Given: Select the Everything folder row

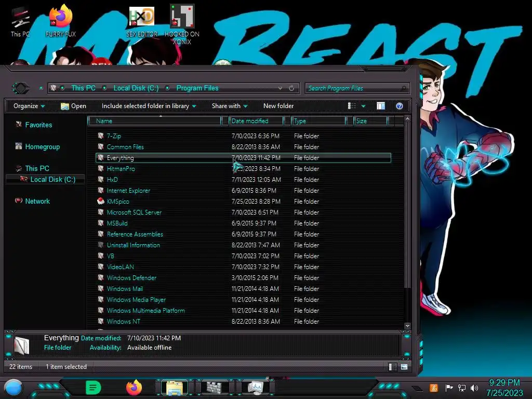Looking at the screenshot, I should 243,158.
